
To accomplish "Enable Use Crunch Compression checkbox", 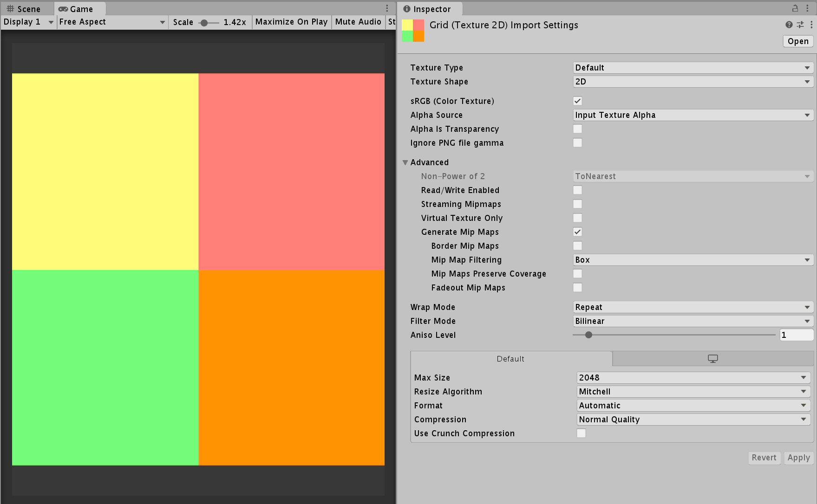I will pos(581,433).
